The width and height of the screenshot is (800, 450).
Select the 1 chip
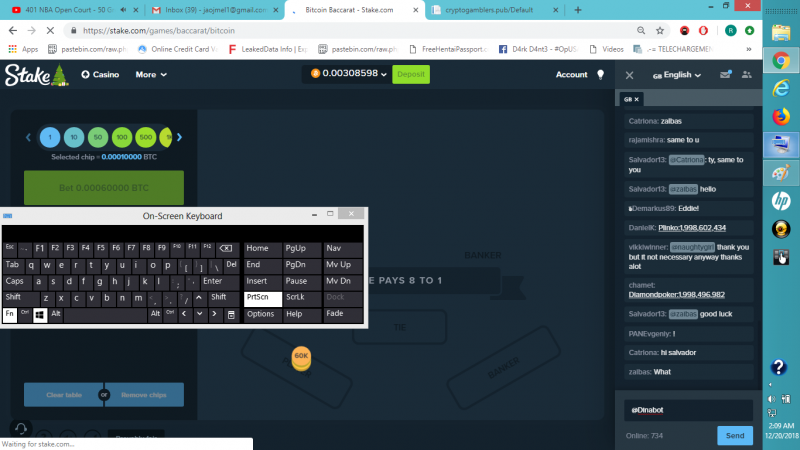pyautogui.click(x=50, y=137)
